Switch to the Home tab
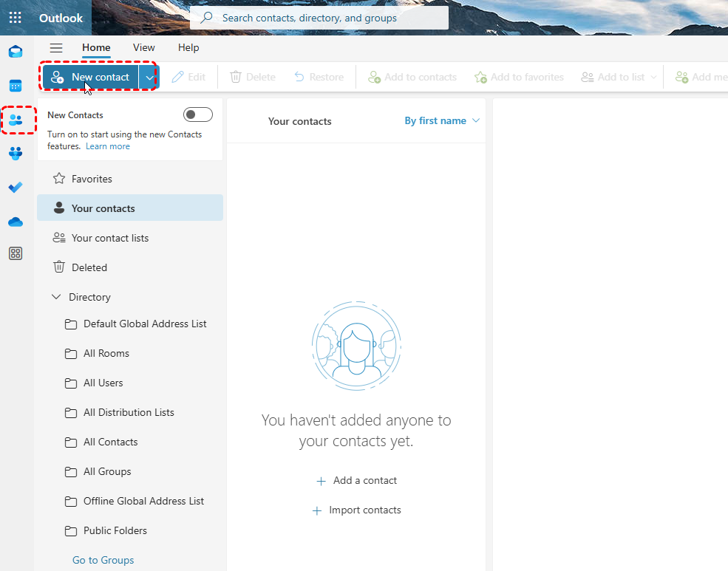Image resolution: width=728 pixels, height=571 pixels. pyautogui.click(x=96, y=48)
